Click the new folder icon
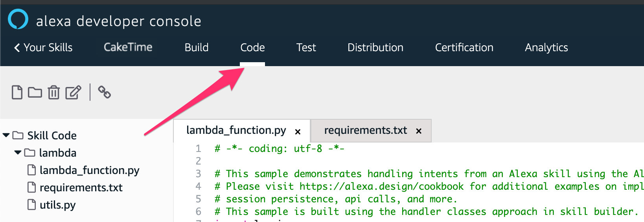This screenshot has height=222, width=644. click(35, 92)
